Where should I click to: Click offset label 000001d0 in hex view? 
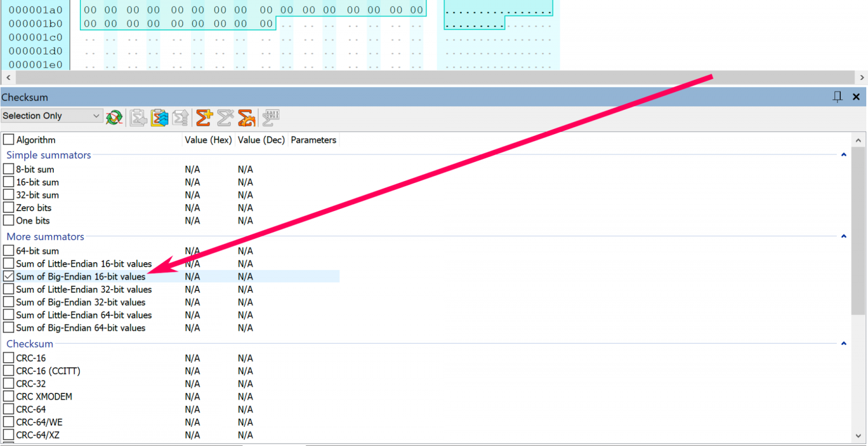35,51
